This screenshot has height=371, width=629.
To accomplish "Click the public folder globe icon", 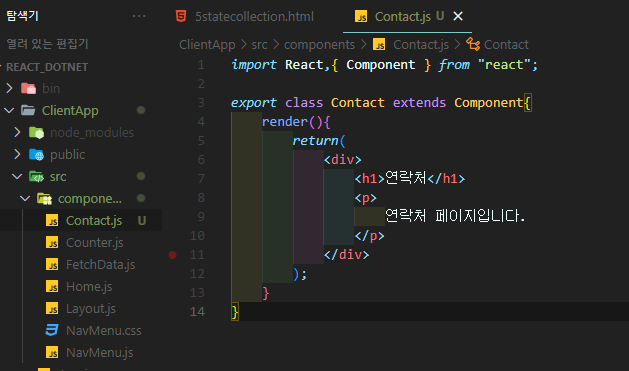I will (37, 154).
